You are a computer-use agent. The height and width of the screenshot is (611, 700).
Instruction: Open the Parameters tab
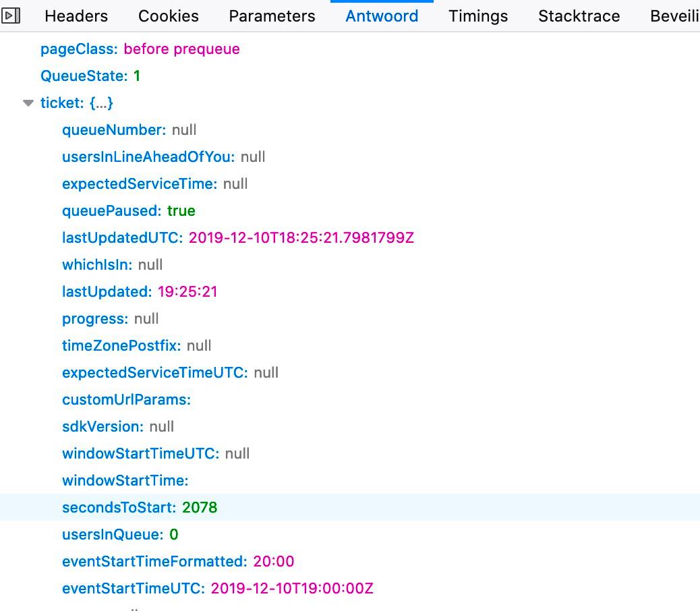pyautogui.click(x=272, y=16)
